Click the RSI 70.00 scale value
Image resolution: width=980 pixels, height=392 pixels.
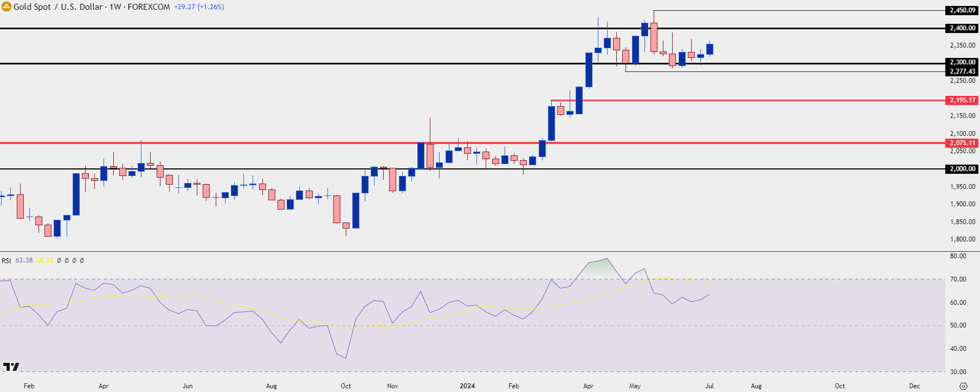(x=958, y=279)
